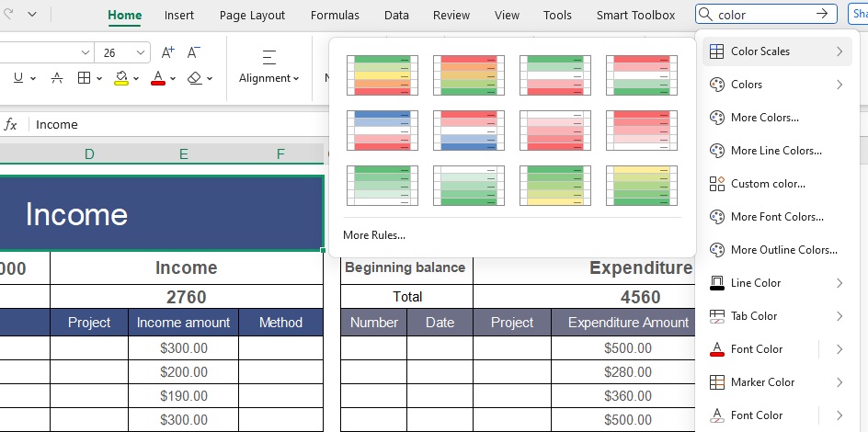868x432 pixels.
Task: Open quick access toolbar dropdown chevron
Action: click(x=32, y=14)
